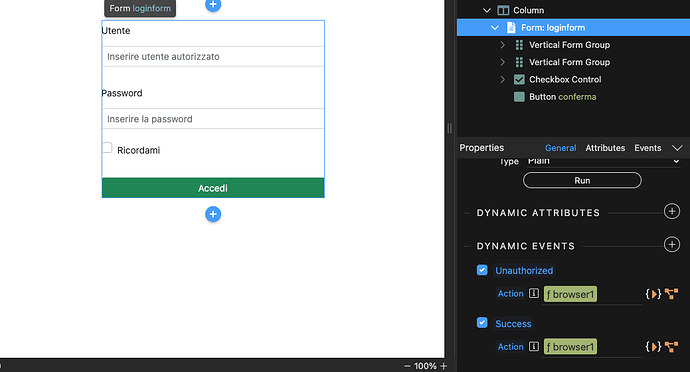Collapse the Column node
This screenshot has height=372, width=690.
[x=486, y=10]
